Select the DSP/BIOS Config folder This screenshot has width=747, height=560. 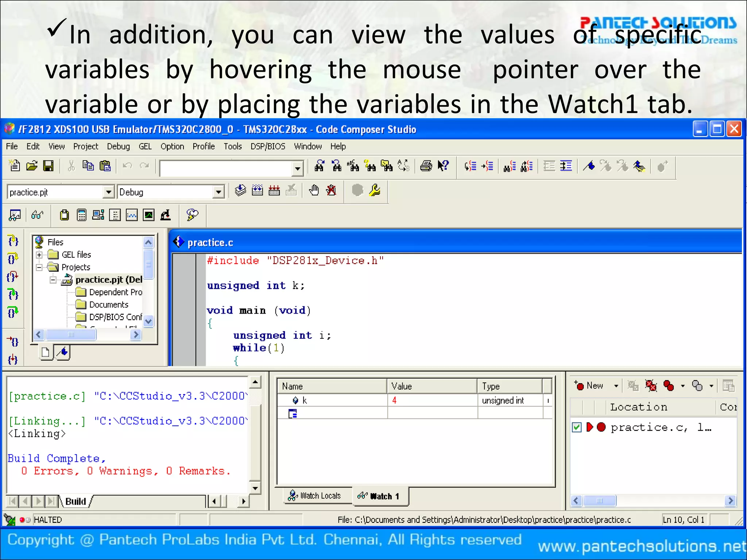pos(109,317)
